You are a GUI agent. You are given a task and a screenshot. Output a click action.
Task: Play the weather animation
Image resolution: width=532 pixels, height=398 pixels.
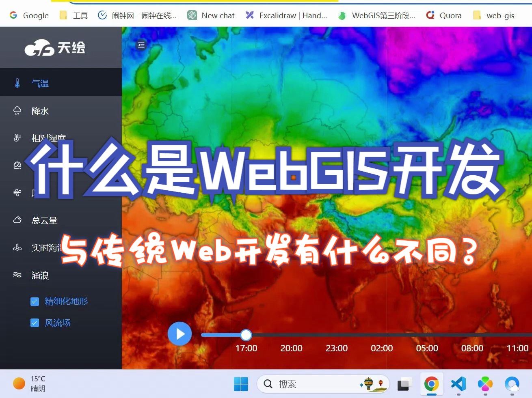coord(179,333)
